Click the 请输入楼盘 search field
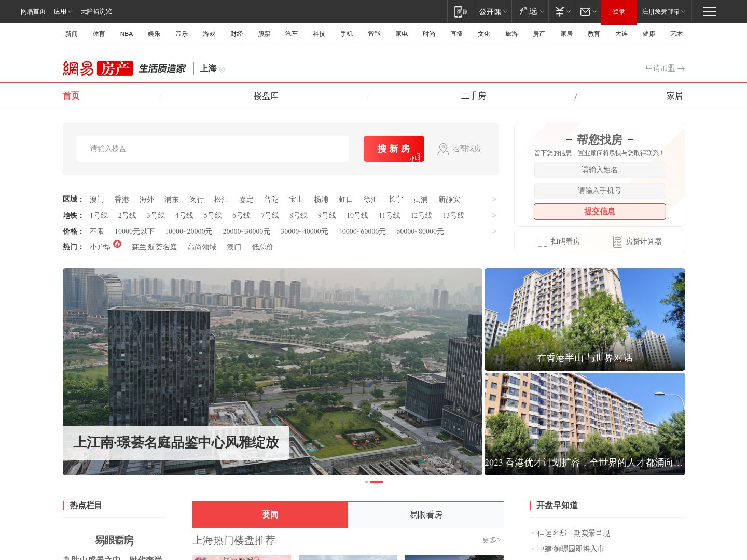The image size is (747, 560). tap(212, 149)
